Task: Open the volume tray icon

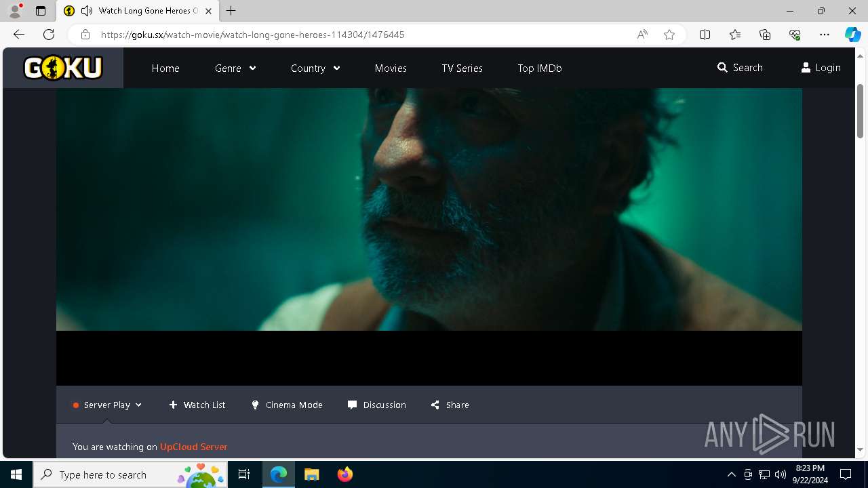Action: [x=781, y=474]
